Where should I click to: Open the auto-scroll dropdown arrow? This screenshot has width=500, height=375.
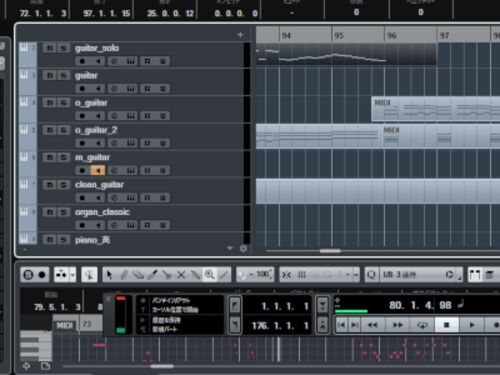click(x=72, y=275)
